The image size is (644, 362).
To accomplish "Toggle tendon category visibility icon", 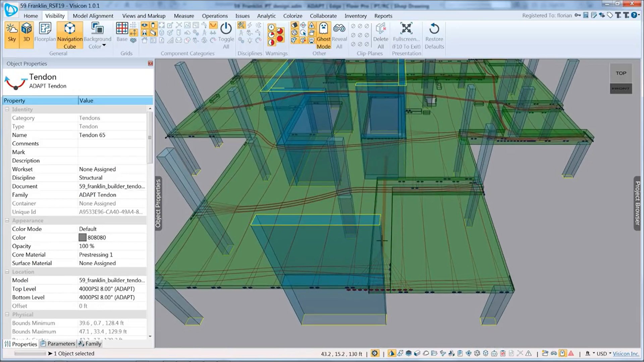I will (213, 25).
